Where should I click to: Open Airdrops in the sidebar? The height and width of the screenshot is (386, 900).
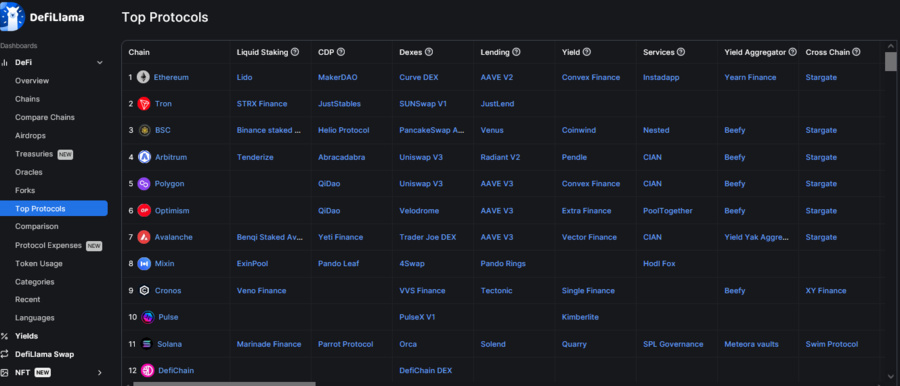click(30, 136)
